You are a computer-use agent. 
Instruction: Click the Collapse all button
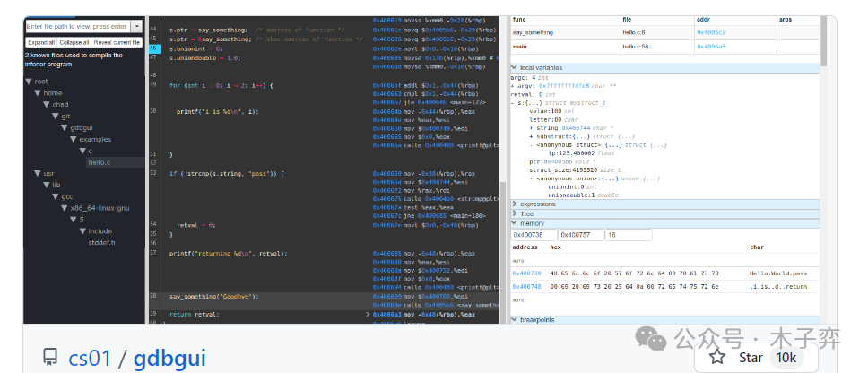(74, 42)
